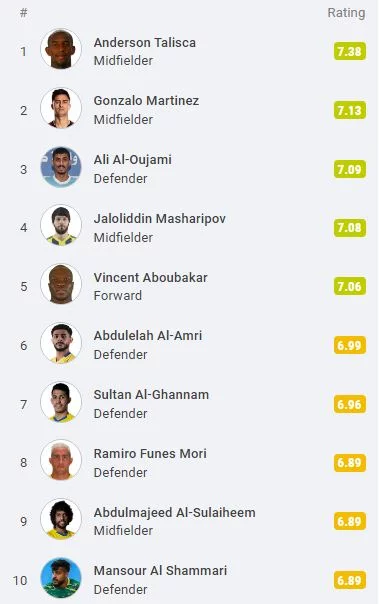Viewport: 380px width, 604px height.
Task: Open Abdulmajeed Al-Sulaiheem's profile picture
Action: pos(61,519)
